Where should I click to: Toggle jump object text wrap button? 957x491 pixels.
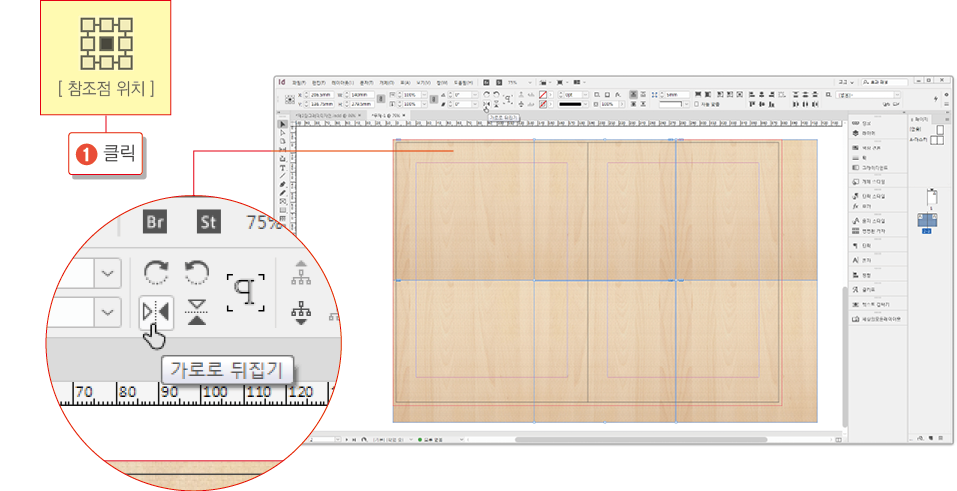point(643,104)
